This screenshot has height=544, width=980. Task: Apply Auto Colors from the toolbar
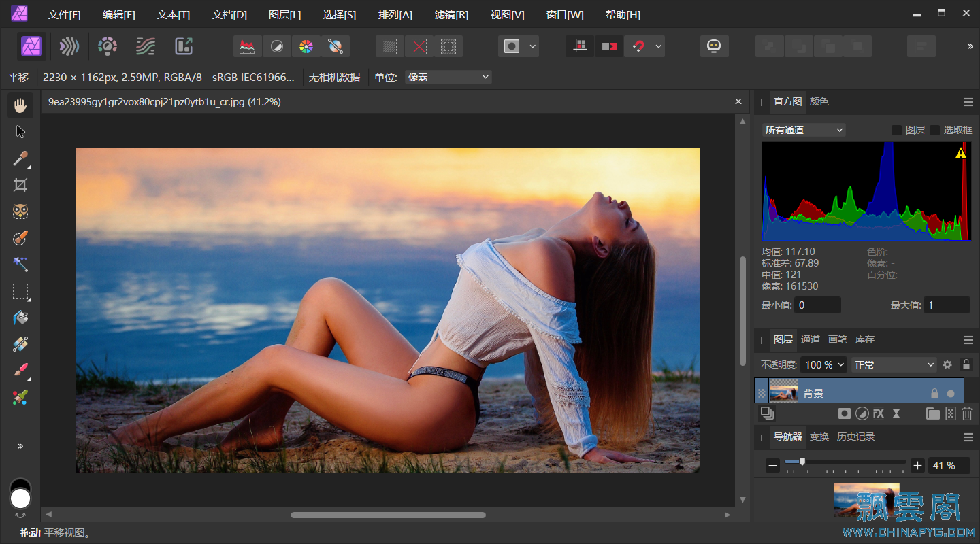306,46
